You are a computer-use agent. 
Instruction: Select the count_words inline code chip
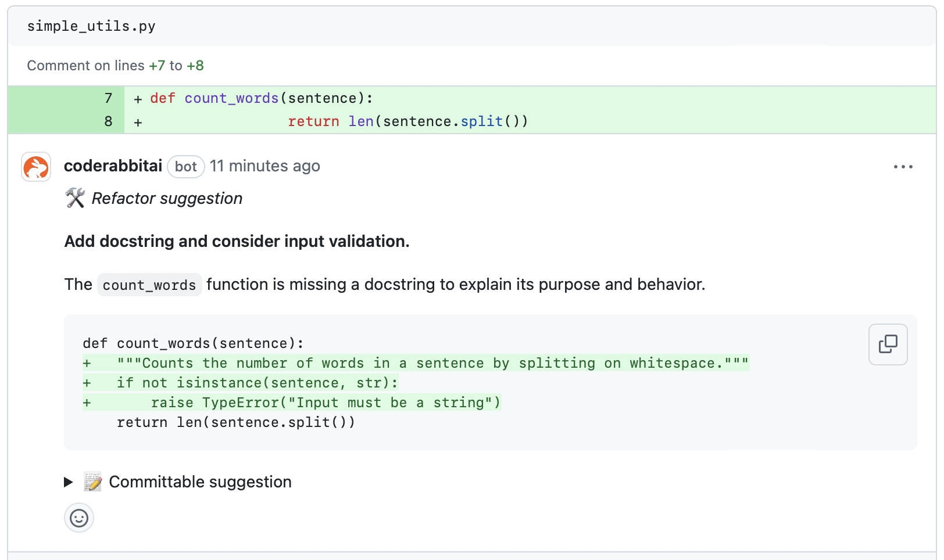click(149, 285)
